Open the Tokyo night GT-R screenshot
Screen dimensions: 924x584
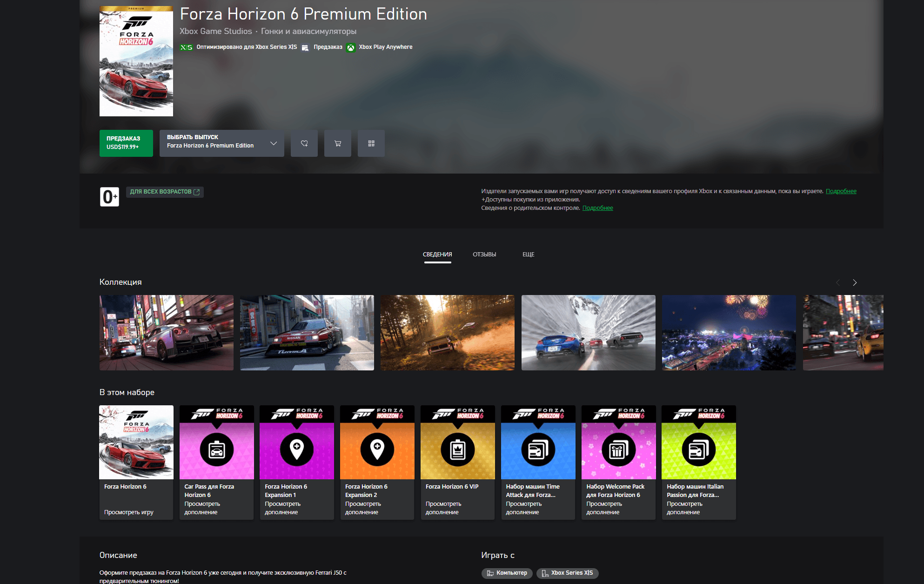coord(167,333)
